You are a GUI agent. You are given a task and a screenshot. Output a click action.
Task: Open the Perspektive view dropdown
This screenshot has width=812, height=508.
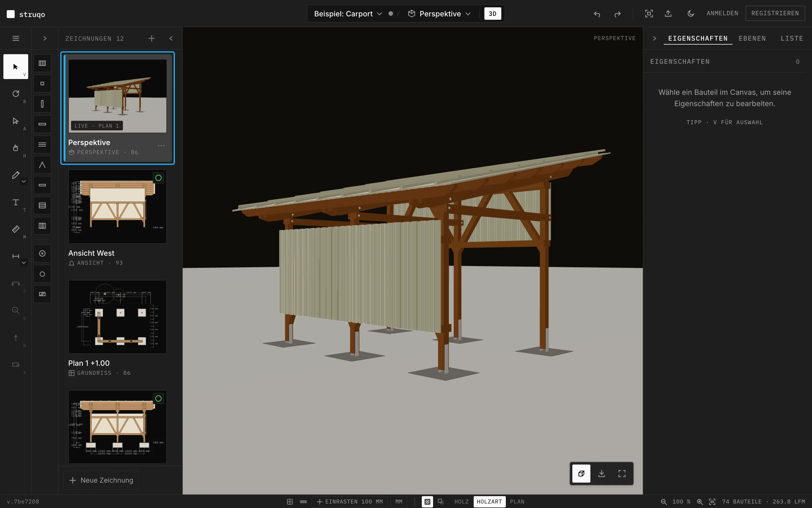pos(440,14)
